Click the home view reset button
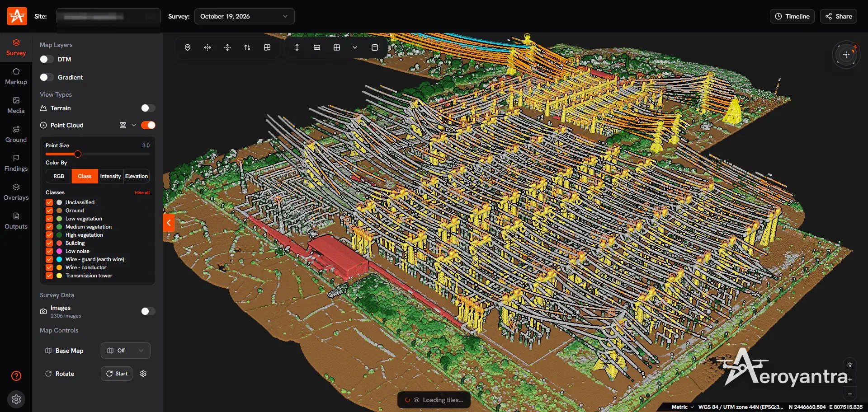The width and height of the screenshot is (868, 412). point(850,365)
